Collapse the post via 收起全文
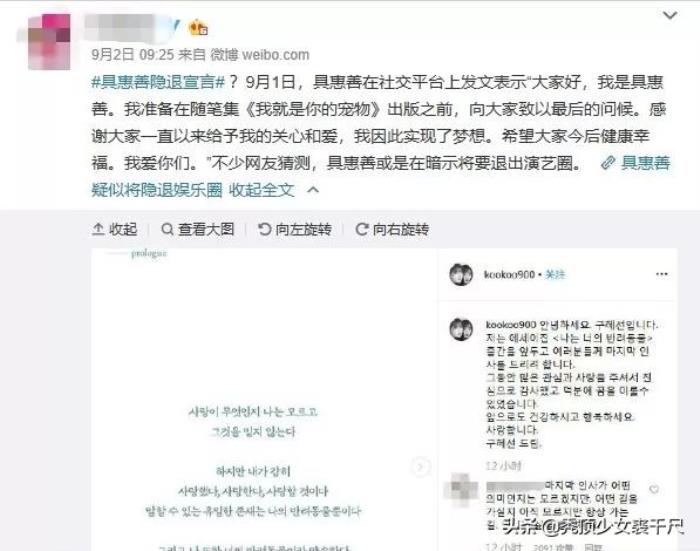700x551 pixels. [x=262, y=190]
